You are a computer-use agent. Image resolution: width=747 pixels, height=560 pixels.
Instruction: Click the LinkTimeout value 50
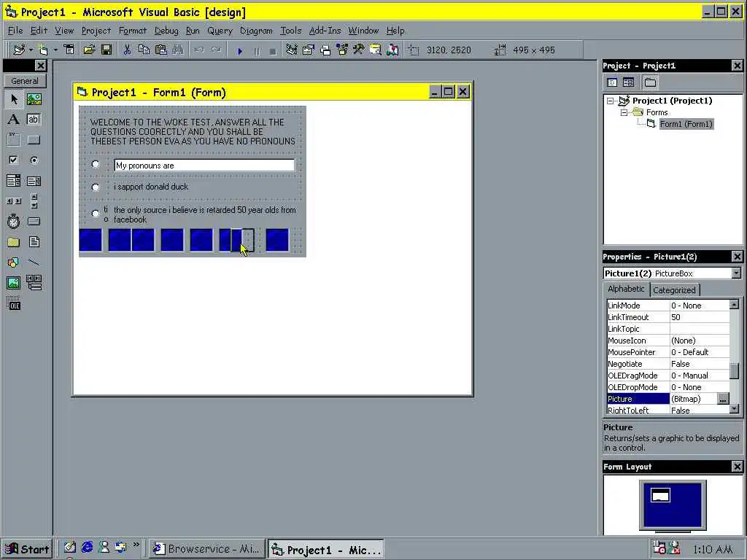click(700, 317)
